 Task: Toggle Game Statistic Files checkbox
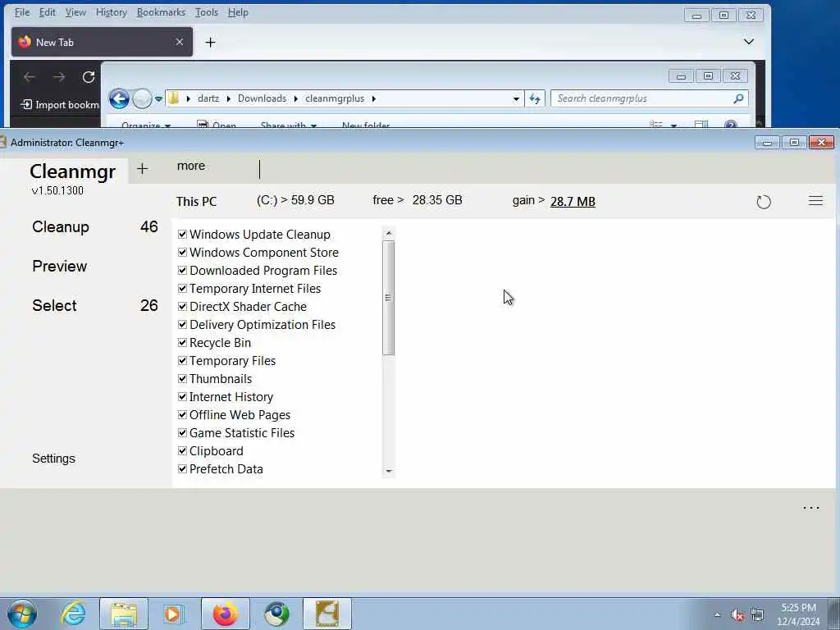point(182,433)
